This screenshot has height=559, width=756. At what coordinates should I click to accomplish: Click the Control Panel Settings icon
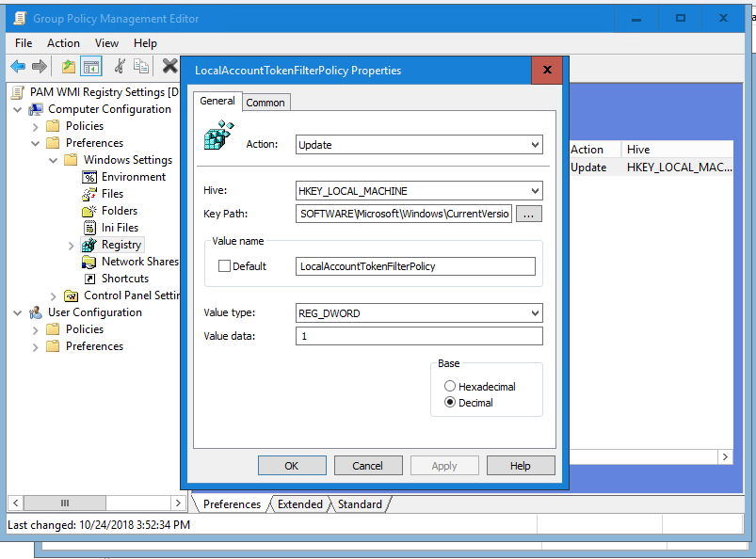[72, 295]
